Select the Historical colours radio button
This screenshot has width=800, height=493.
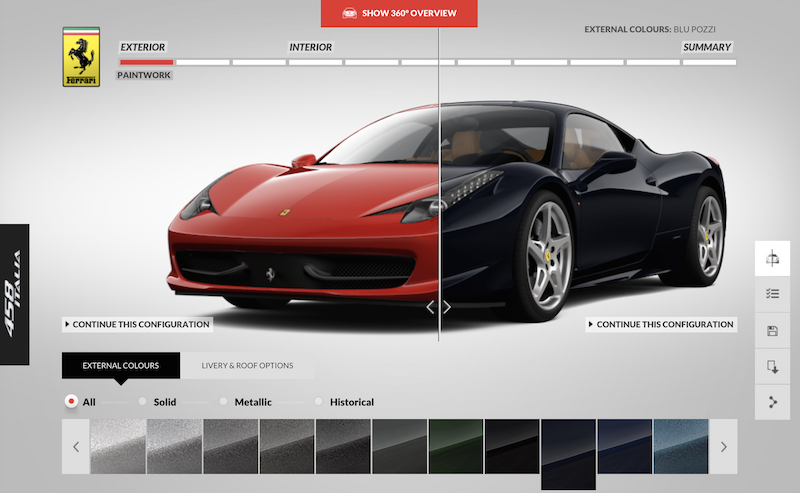318,402
